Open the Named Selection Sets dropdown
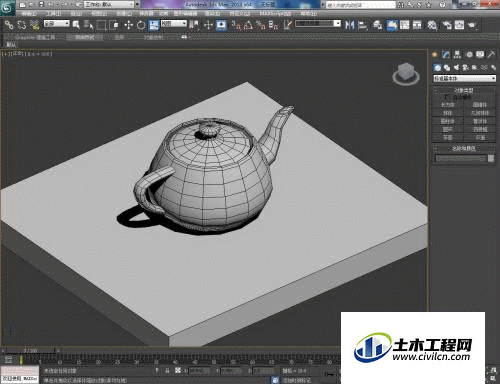Image resolution: width=500 pixels, height=384 pixels. [318, 23]
